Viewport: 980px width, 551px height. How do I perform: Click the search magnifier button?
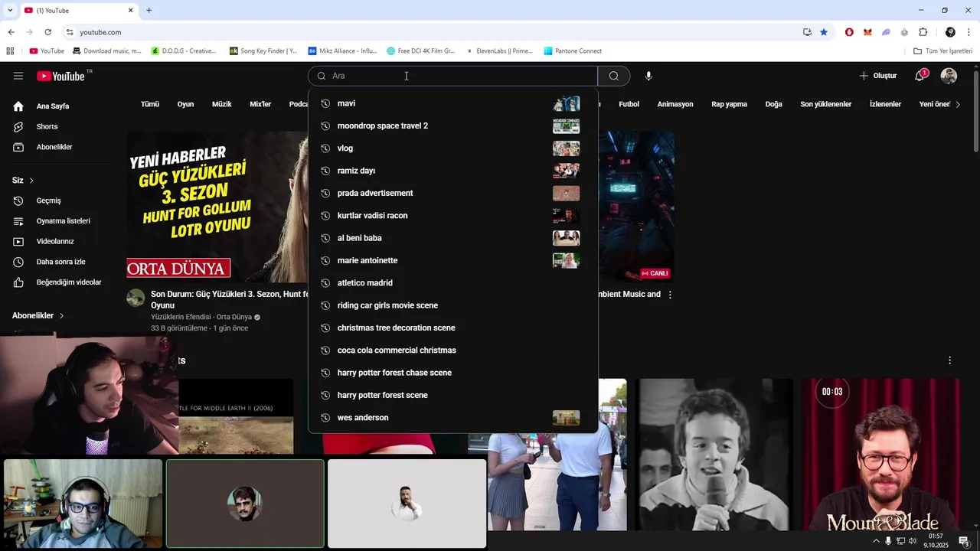pos(614,76)
